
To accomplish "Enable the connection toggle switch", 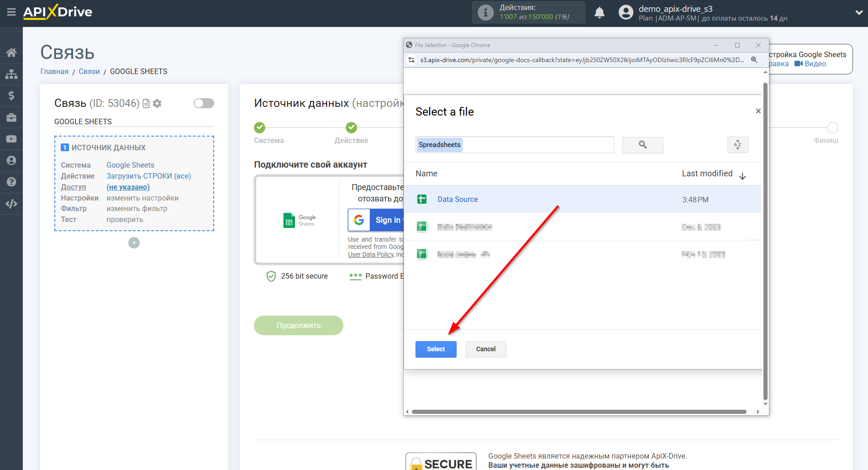I will click(204, 103).
